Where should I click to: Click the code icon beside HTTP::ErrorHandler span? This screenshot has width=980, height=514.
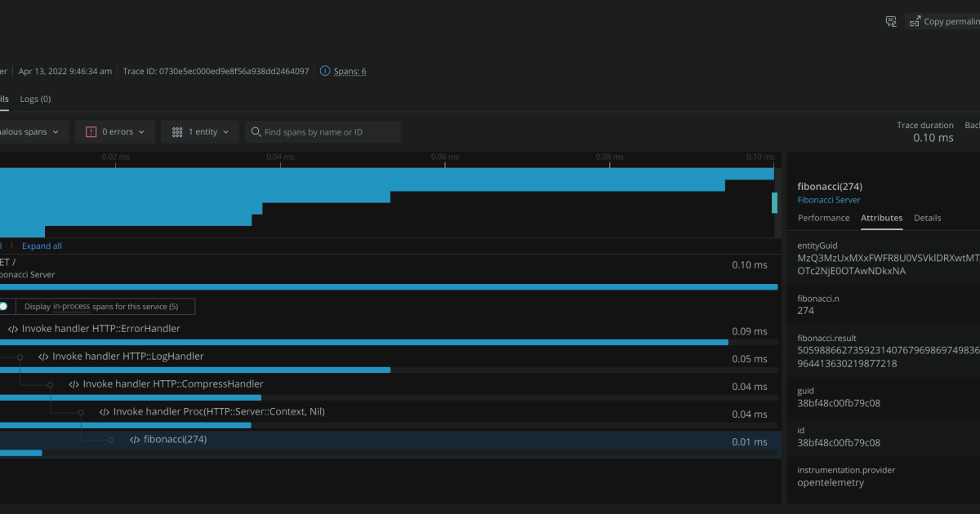[x=11, y=328]
